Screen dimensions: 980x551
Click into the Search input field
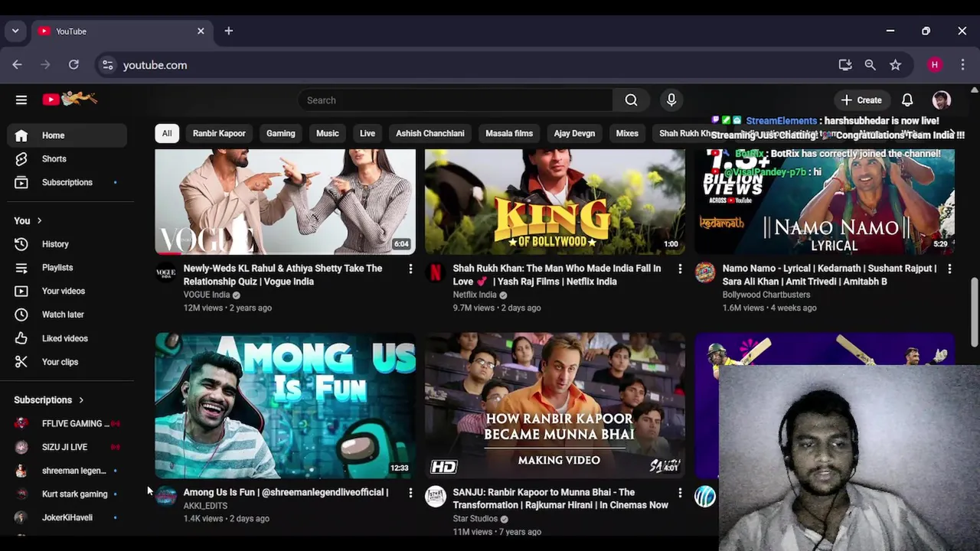455,100
